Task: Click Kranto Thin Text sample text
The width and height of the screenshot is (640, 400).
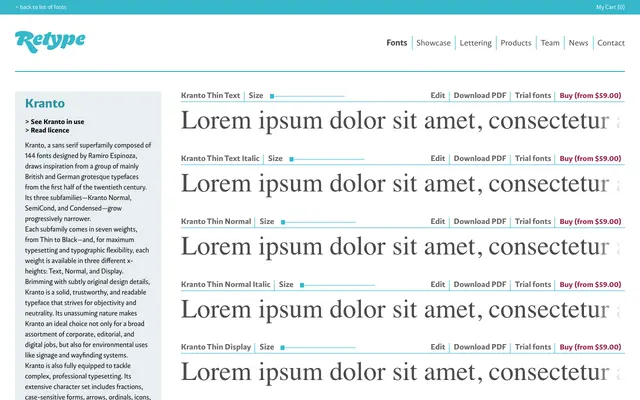Action: pos(402,122)
